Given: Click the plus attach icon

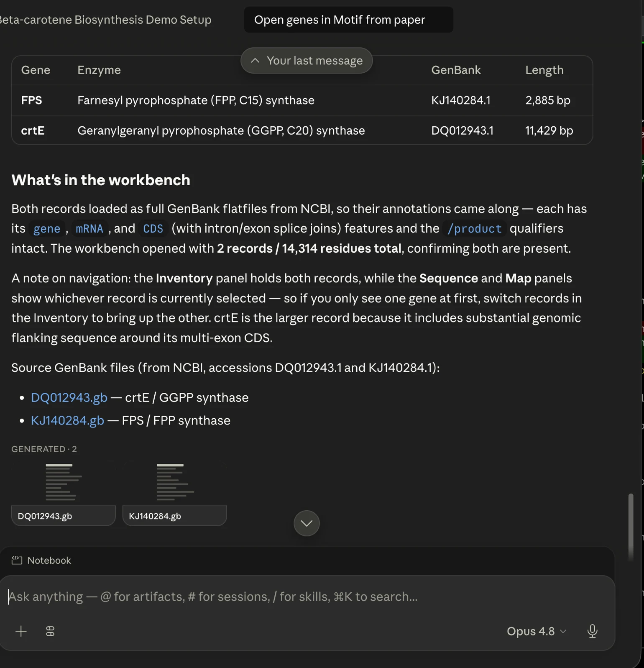Looking at the screenshot, I should point(21,631).
